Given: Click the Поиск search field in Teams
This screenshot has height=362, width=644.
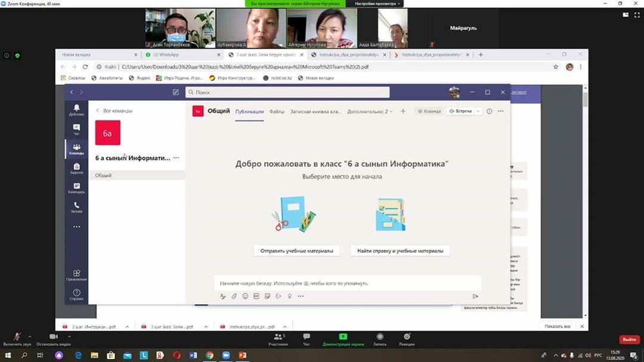Looking at the screenshot, I should (287, 92).
